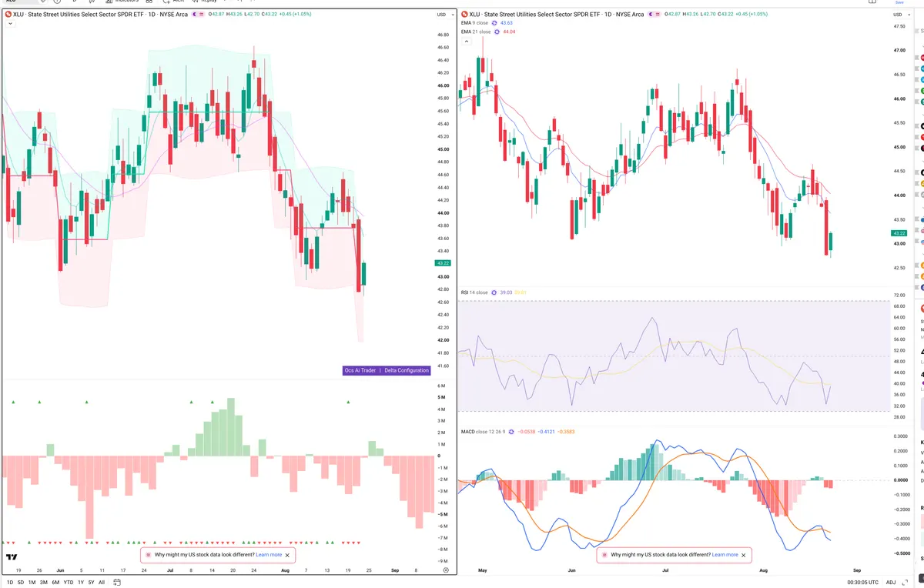This screenshot has height=588, width=924.
Task: Collapse indicator legend on right chart
Action: [465, 41]
